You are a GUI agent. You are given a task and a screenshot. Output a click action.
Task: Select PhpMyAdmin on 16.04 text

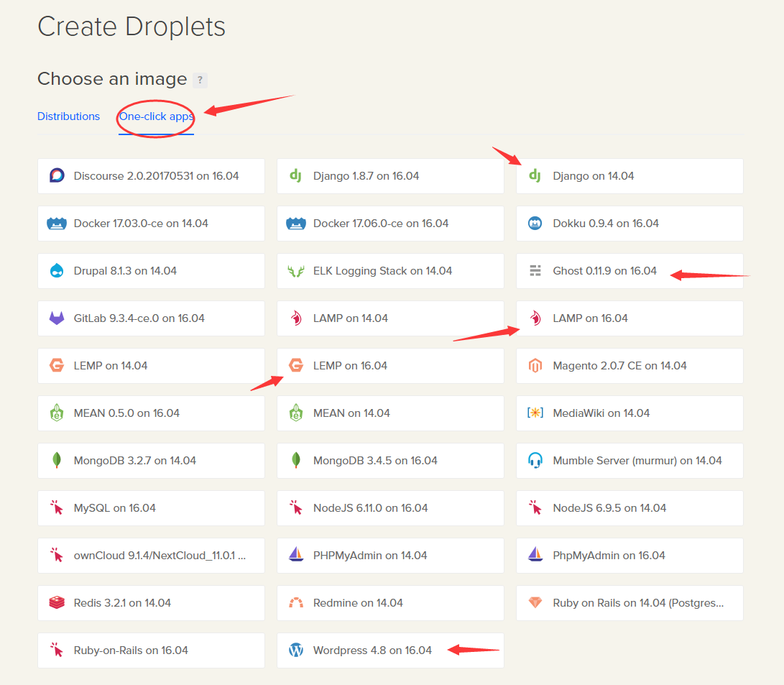tap(609, 556)
